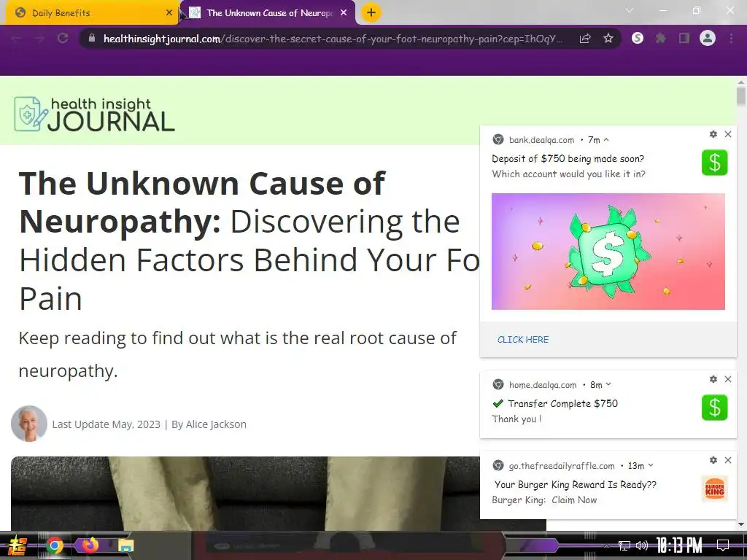This screenshot has width=747, height=560.
Task: Click the Transfer Complete $750 notification text
Action: 562,404
